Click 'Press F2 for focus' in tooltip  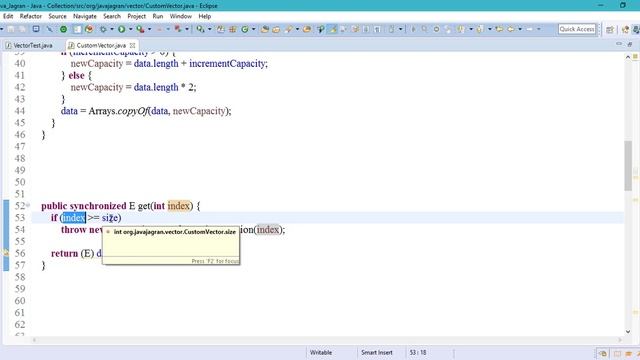point(215,261)
